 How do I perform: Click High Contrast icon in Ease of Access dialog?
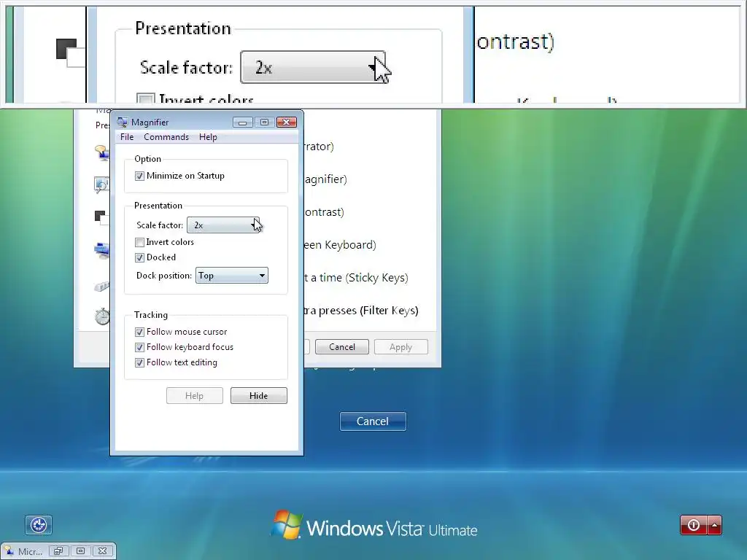pyautogui.click(x=102, y=217)
